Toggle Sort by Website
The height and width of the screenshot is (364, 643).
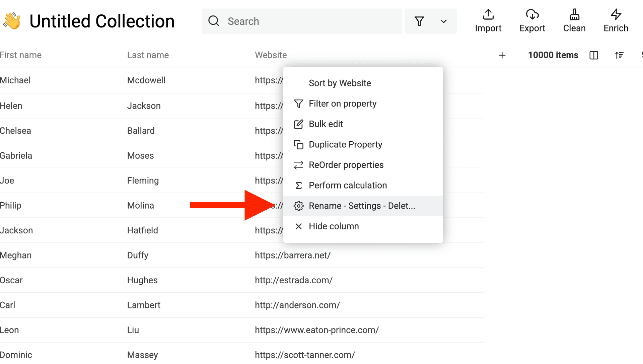340,83
